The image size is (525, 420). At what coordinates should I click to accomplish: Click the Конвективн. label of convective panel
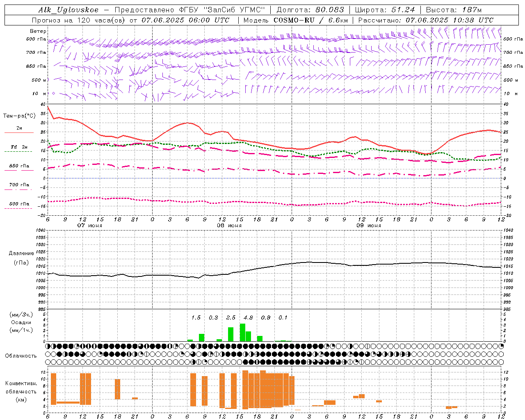21,383
